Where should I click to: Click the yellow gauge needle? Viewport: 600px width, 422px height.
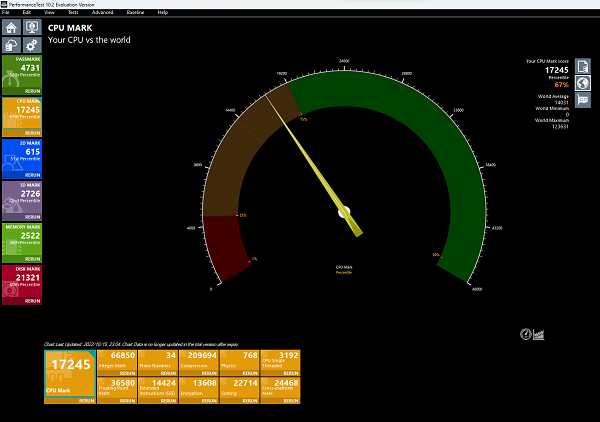314,166
